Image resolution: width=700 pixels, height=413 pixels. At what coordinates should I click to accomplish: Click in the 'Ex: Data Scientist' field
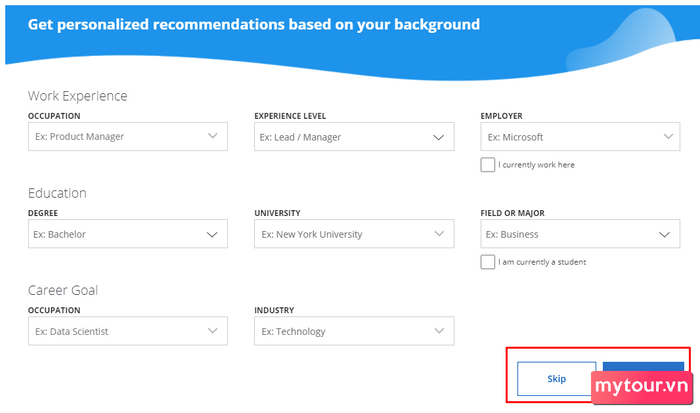click(x=128, y=331)
